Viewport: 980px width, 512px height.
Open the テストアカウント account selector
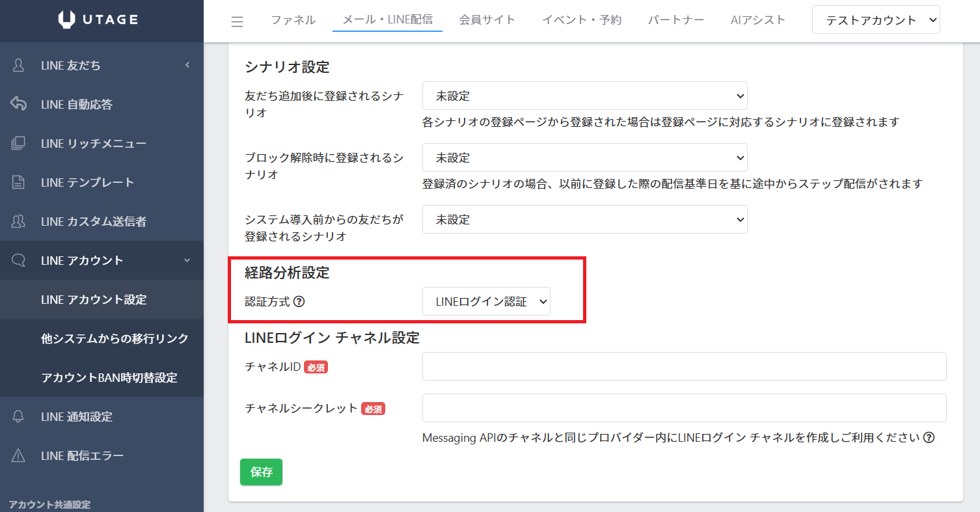pyautogui.click(x=876, y=20)
